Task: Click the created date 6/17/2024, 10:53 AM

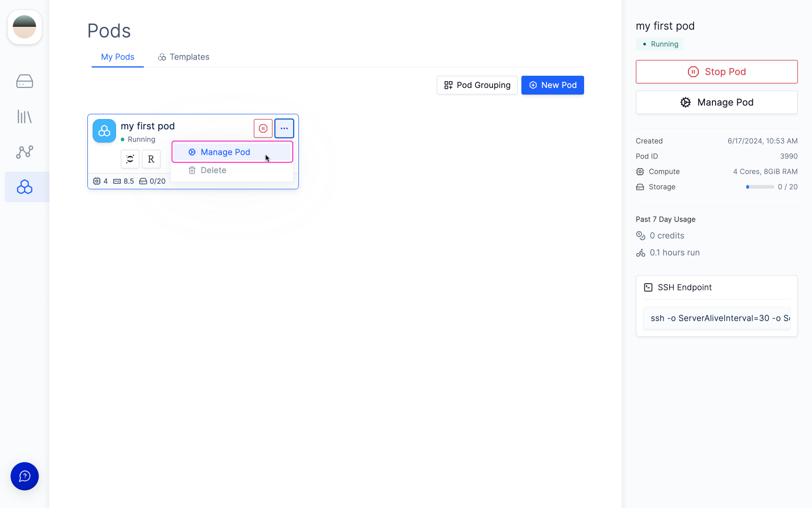Action: [763, 141]
